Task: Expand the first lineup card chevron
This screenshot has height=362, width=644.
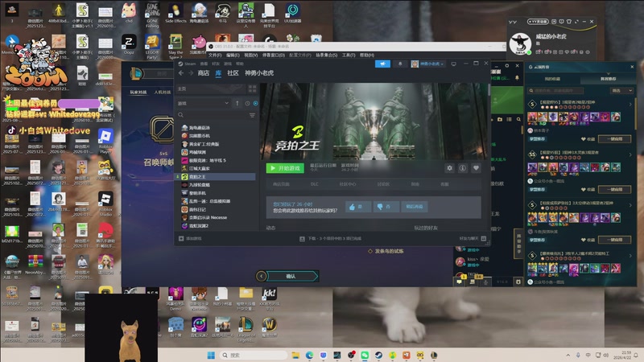Action: coord(630,105)
